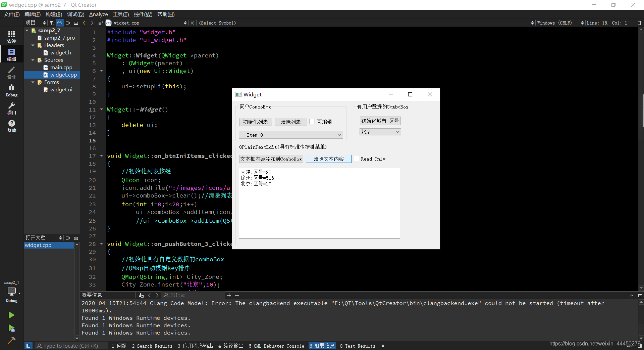This screenshot has height=350, width=644.
Task: Open the 设计 (Design) mode
Action: point(12,72)
